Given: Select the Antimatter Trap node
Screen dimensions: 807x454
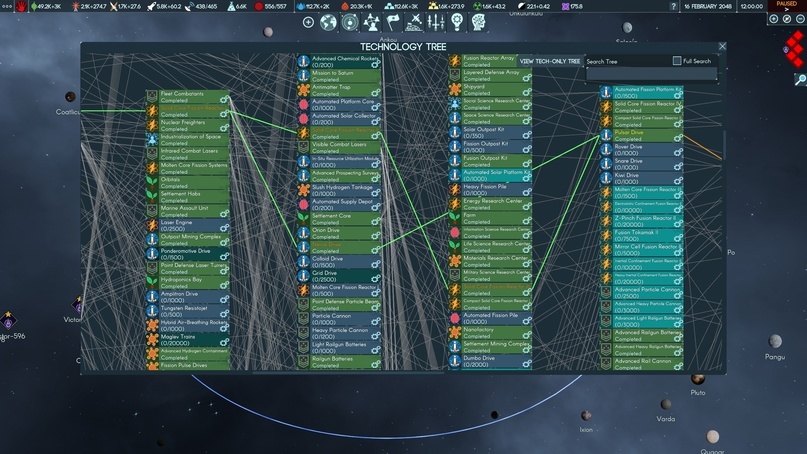Looking at the screenshot, I should pos(339,90).
